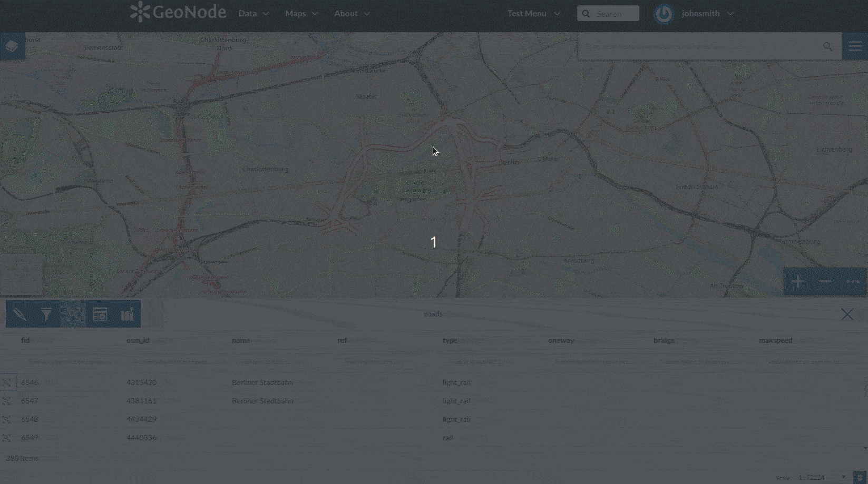
Task: Open the layers panel button on map
Action: [x=12, y=46]
